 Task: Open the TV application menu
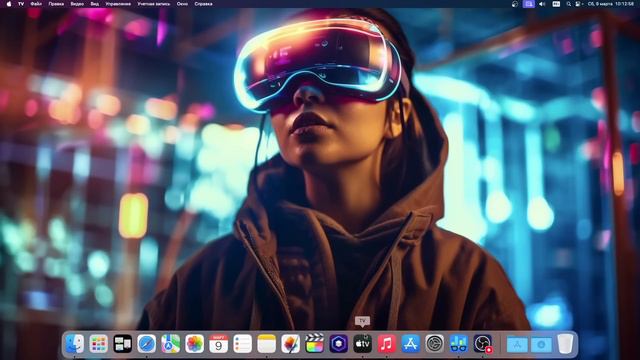tap(21, 4)
